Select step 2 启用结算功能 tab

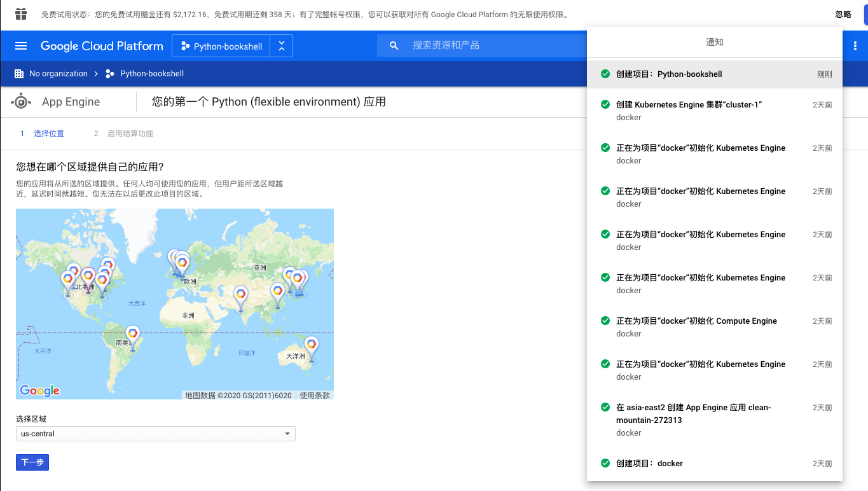123,134
